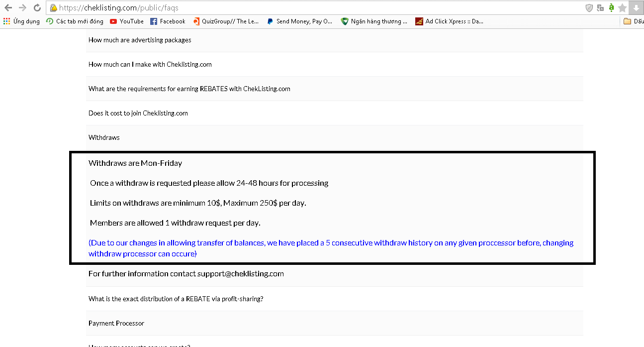Reload the current page
644x347 pixels.
point(37,8)
